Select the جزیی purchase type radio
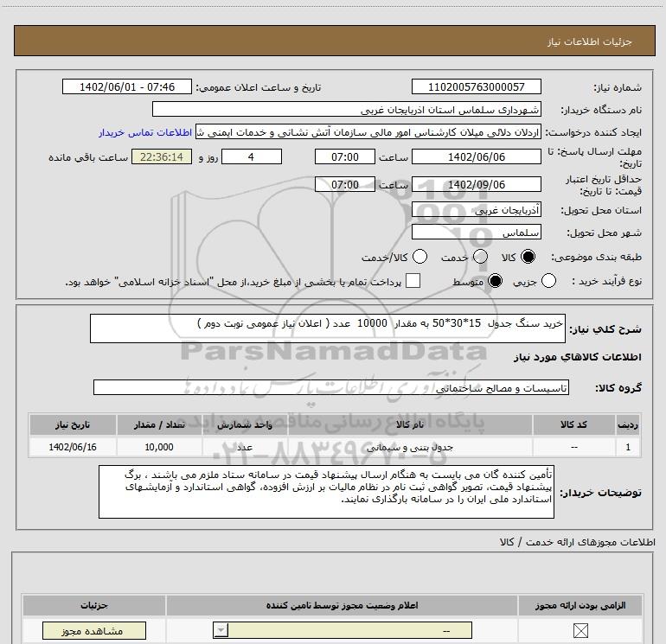The height and width of the screenshot is (644, 666). tap(548, 281)
